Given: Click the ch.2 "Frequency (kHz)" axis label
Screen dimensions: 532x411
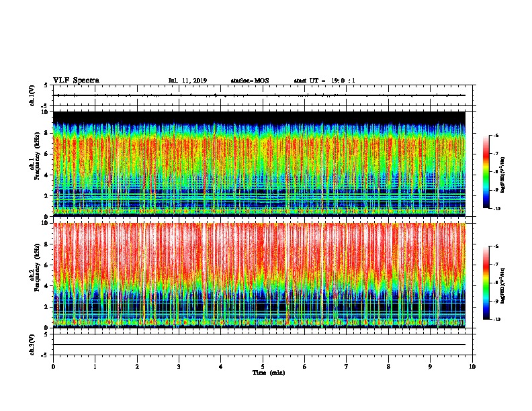Looking at the screenshot, I should click(x=37, y=267).
